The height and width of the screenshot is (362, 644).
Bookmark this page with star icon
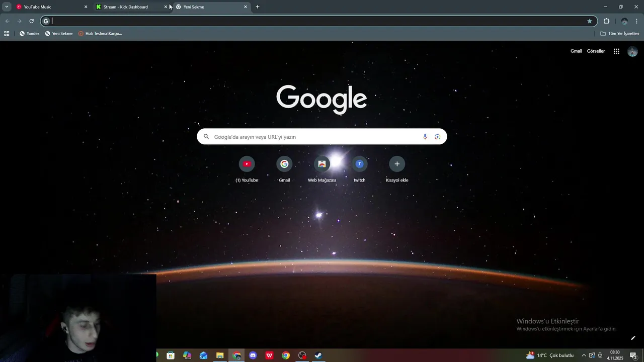[x=590, y=21]
